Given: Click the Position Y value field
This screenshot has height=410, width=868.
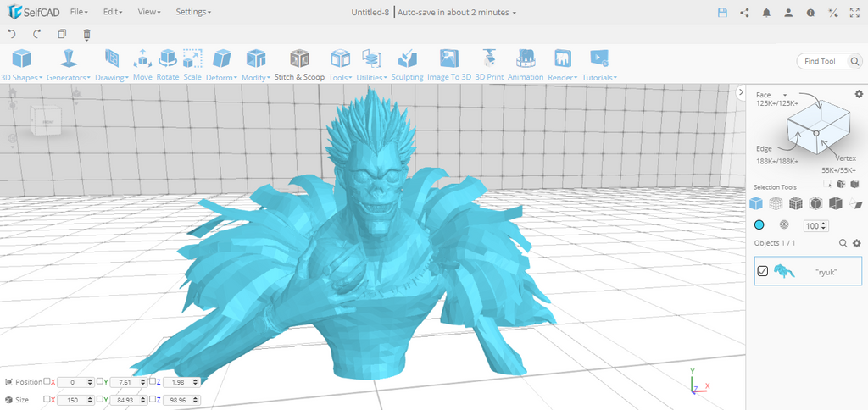Looking at the screenshot, I should pos(129,382).
